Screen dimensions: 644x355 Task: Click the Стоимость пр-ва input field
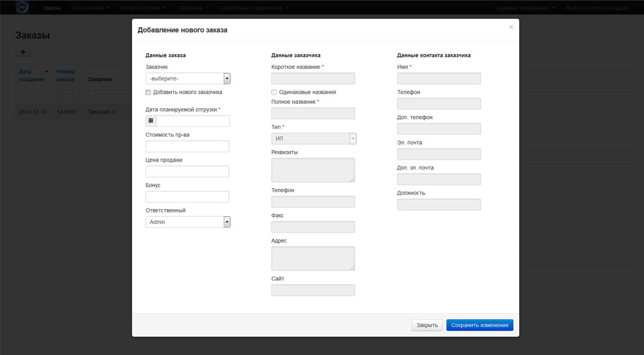pos(187,147)
